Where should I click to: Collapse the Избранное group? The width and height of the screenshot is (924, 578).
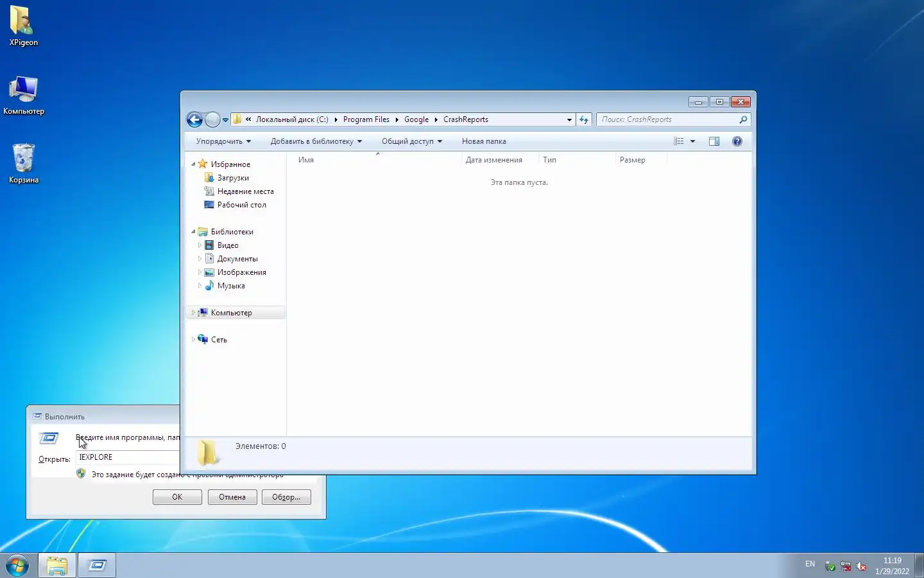(193, 164)
